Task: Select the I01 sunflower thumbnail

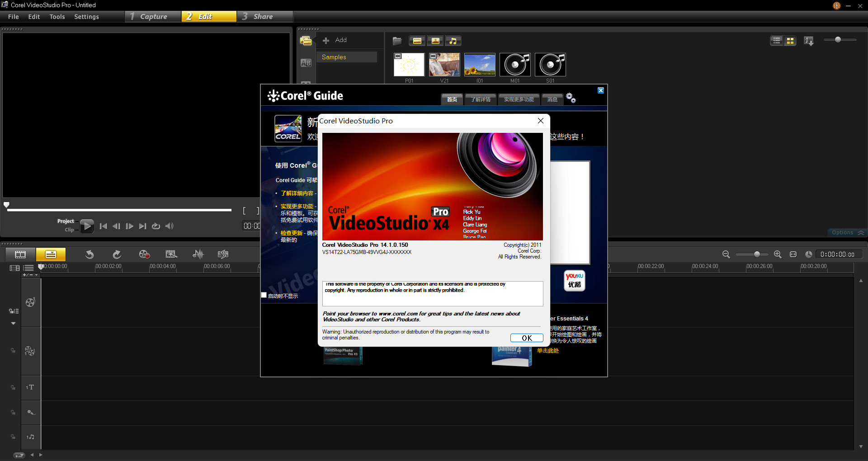Action: [x=480, y=65]
